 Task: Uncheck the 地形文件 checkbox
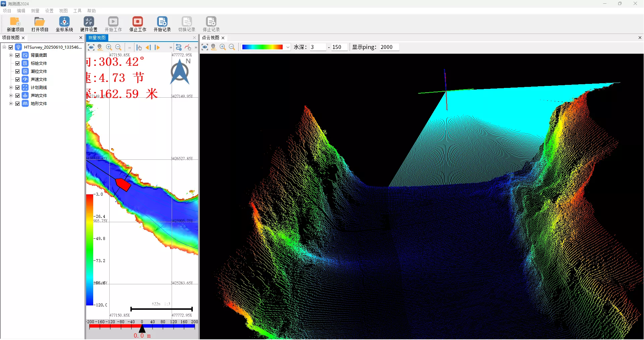click(x=17, y=104)
